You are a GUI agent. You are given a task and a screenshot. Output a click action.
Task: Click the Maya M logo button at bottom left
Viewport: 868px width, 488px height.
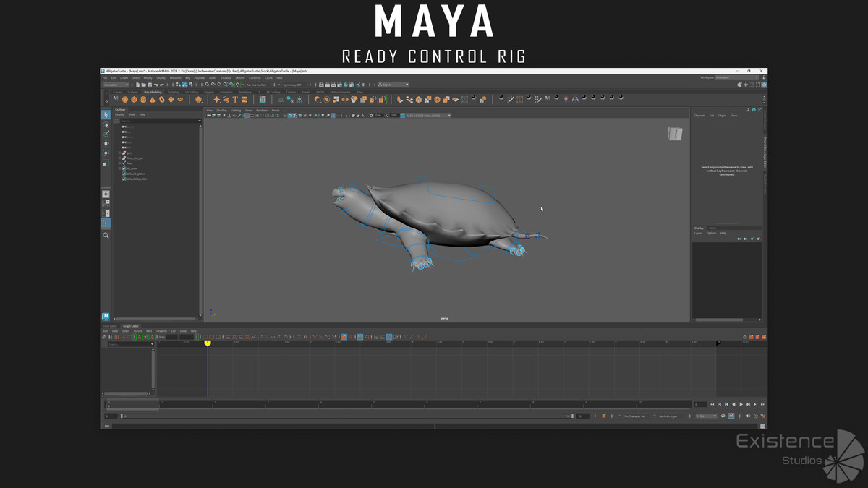[x=106, y=316]
